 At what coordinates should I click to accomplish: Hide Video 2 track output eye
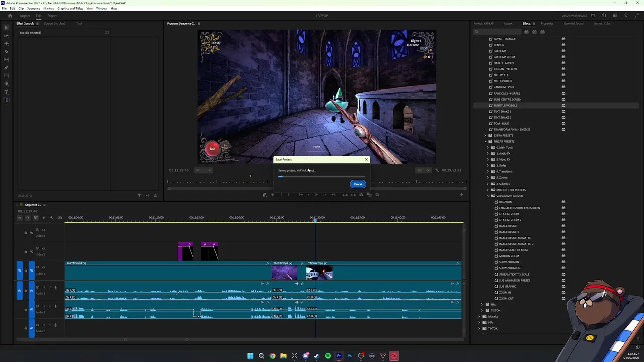click(43, 248)
